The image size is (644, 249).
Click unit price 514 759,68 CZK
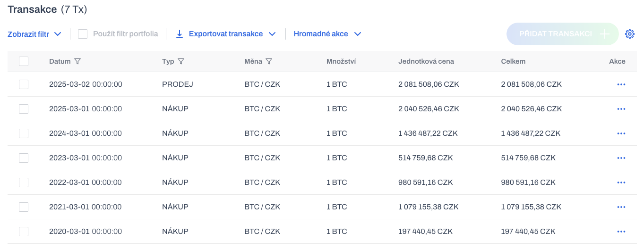(426, 158)
